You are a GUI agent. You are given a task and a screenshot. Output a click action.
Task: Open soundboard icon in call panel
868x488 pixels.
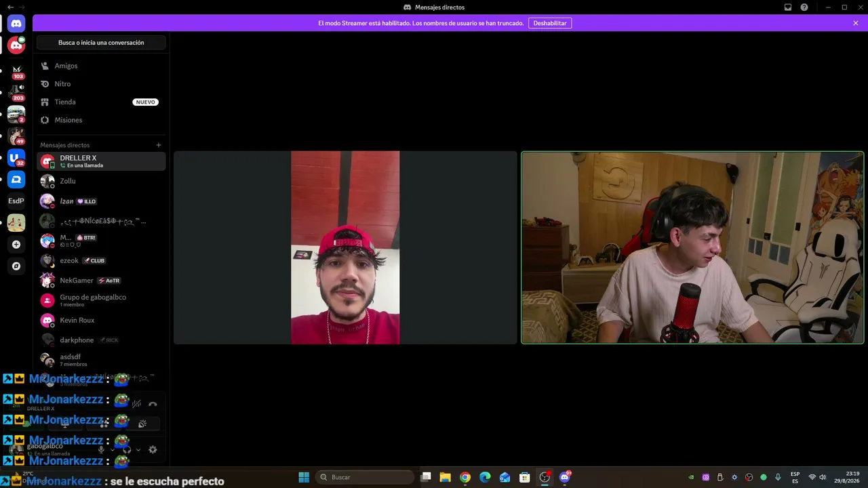click(x=142, y=424)
